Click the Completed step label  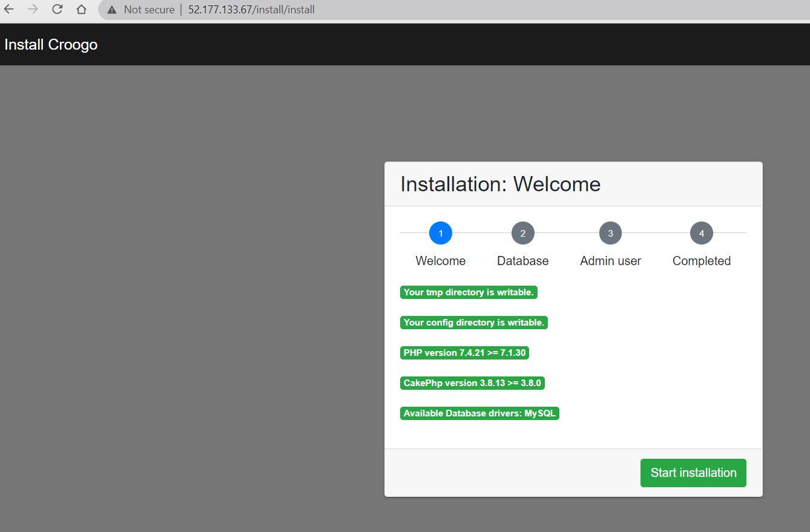pyautogui.click(x=702, y=261)
